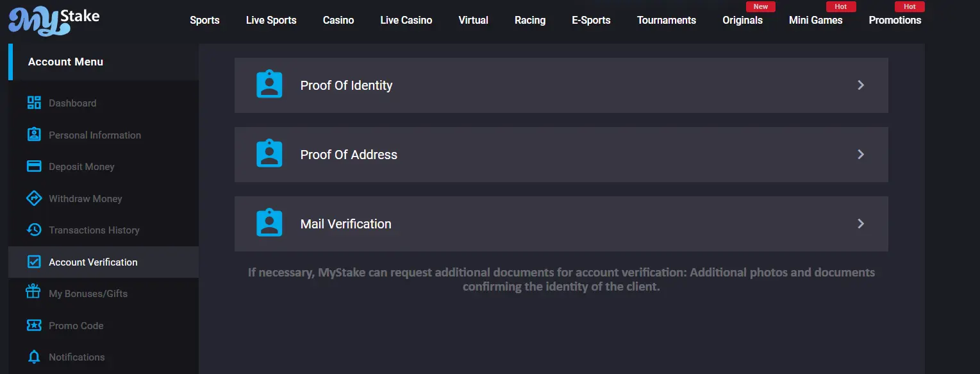
Task: Expand Mail Verification using its chevron
Action: click(861, 224)
